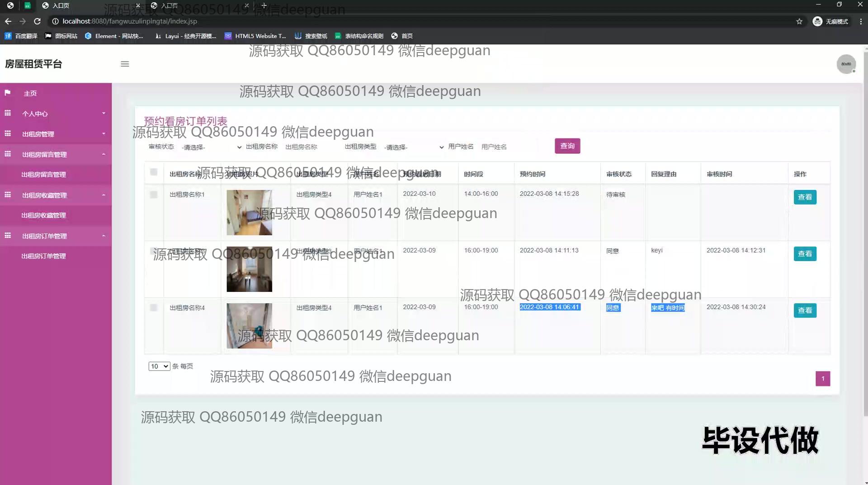
Task: Click the 主页 flag icon in sidebar
Action: [8, 93]
